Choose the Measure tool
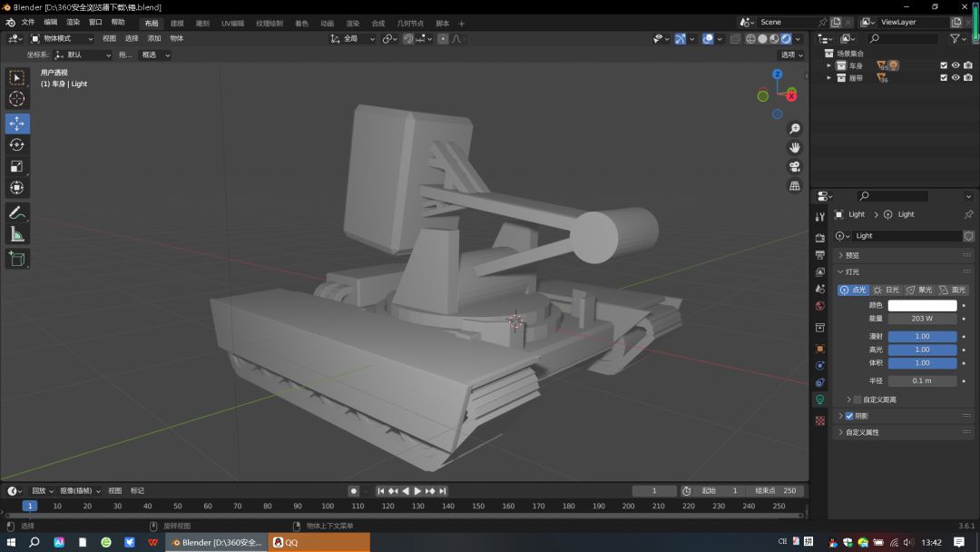 (17, 234)
